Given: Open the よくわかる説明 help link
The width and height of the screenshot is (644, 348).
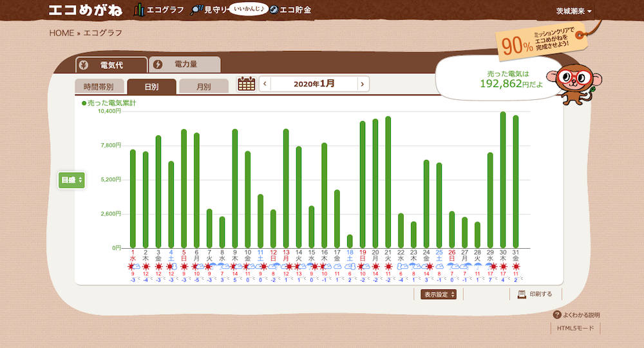Looking at the screenshot, I should (576, 315).
